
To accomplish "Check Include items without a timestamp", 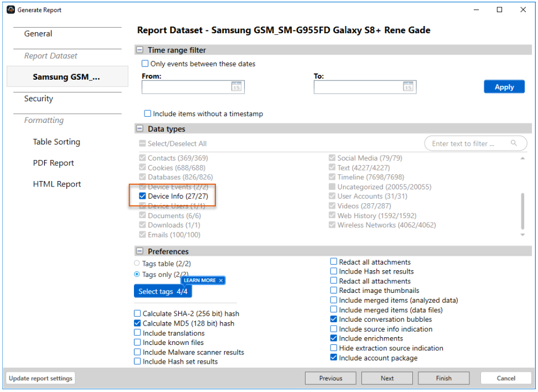I will 148,114.
